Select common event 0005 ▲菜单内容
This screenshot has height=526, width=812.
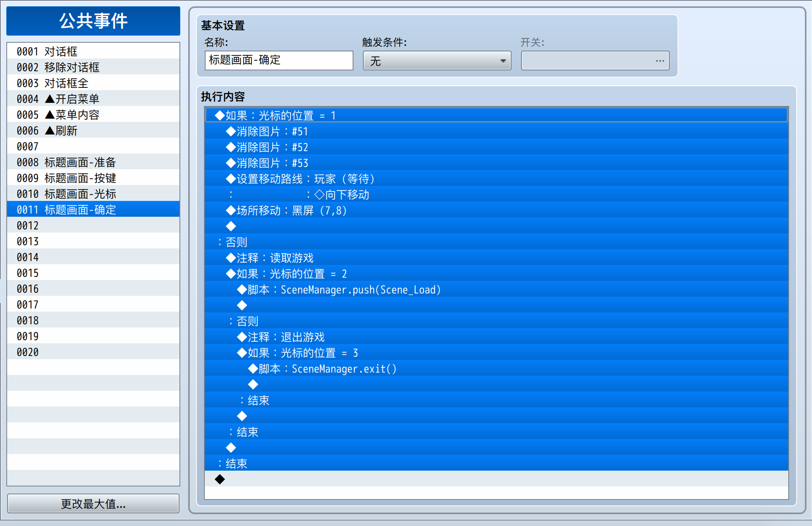[x=93, y=114]
